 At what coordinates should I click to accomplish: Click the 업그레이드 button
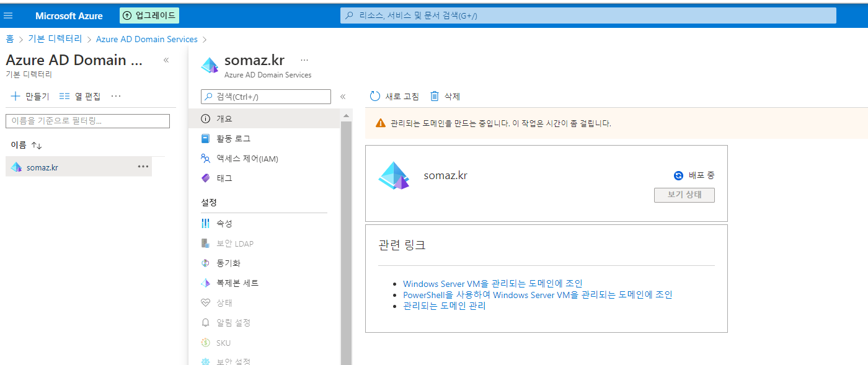pyautogui.click(x=149, y=15)
